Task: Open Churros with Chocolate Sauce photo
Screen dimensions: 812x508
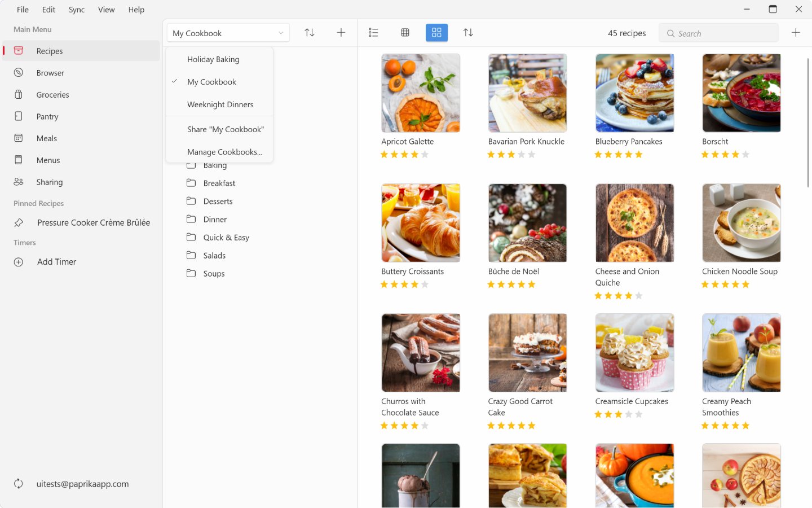Action: [421, 353]
